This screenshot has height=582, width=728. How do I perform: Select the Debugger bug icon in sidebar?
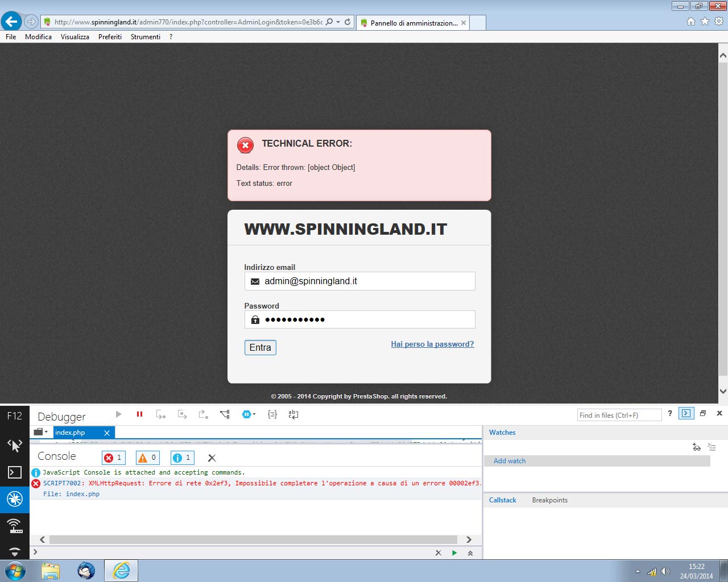(x=15, y=499)
